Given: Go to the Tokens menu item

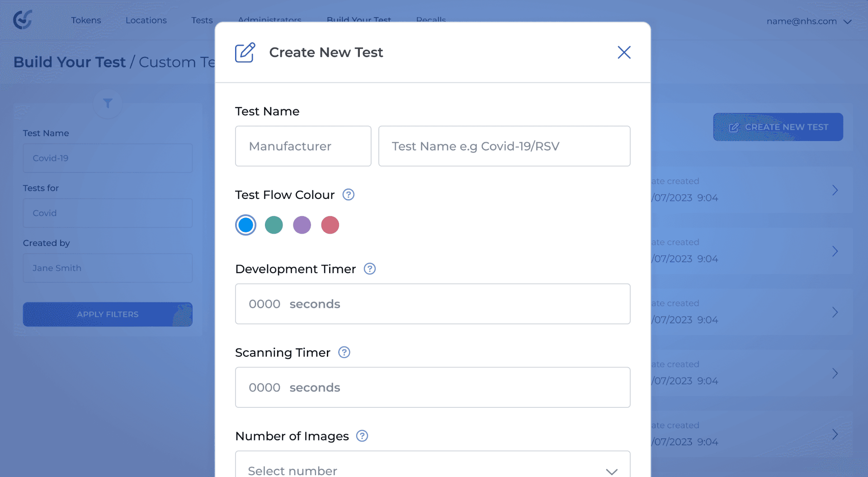Looking at the screenshot, I should [x=86, y=20].
